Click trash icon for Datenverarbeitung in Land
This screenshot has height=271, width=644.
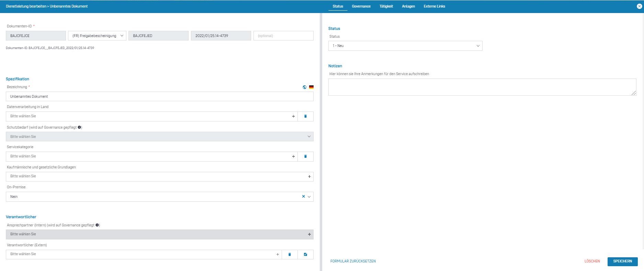tap(305, 116)
